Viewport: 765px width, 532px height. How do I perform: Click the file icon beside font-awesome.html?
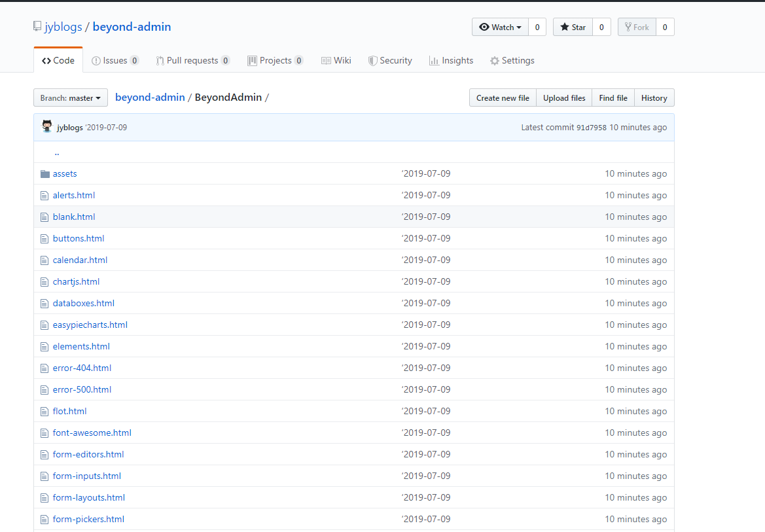[x=44, y=433]
